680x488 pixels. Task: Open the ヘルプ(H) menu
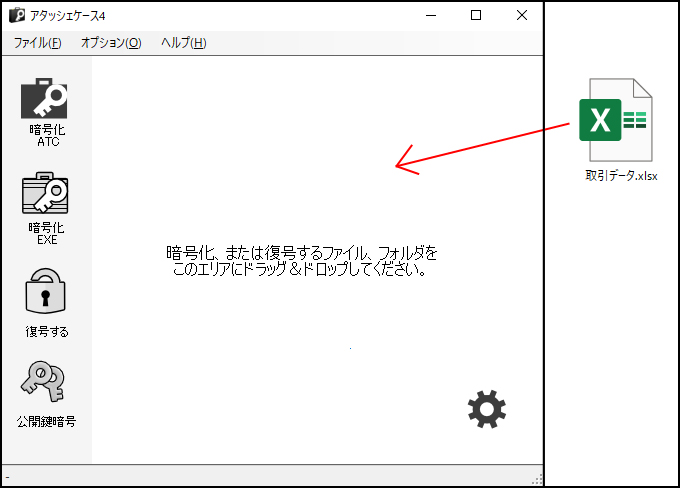184,43
